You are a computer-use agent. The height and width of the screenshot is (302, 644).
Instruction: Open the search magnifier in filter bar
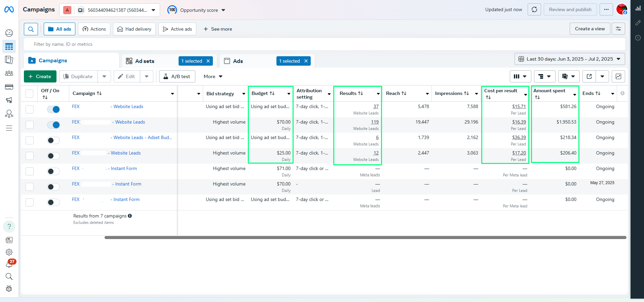[31, 29]
